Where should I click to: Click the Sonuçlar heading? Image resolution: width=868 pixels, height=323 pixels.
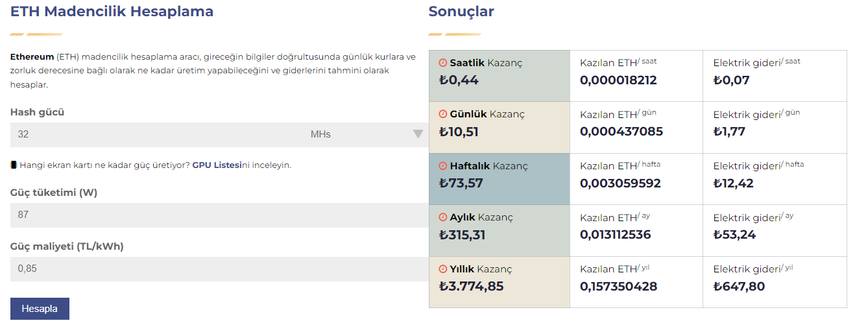(461, 12)
